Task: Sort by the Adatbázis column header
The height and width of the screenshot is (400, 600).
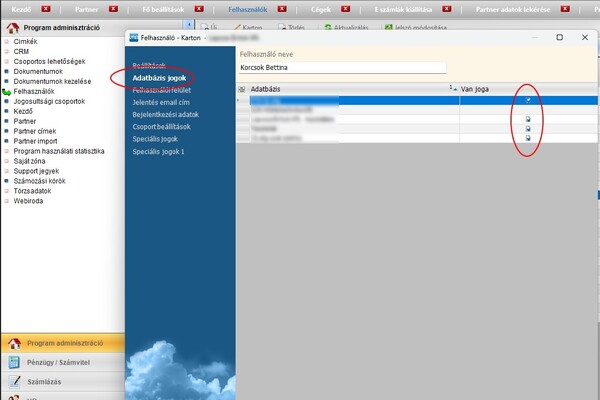Action: point(354,89)
